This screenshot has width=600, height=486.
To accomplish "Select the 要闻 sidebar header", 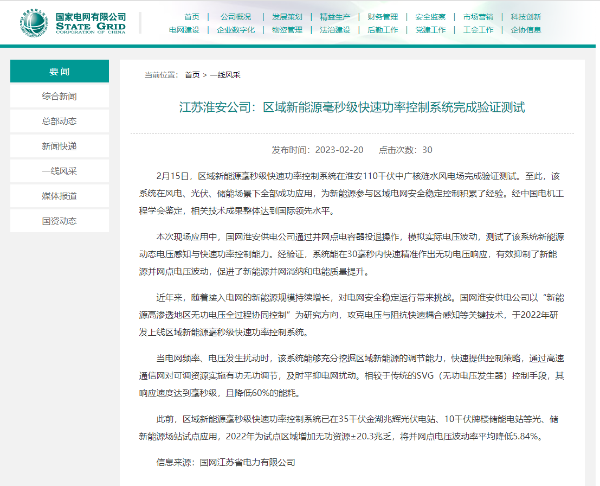I will (x=60, y=72).
